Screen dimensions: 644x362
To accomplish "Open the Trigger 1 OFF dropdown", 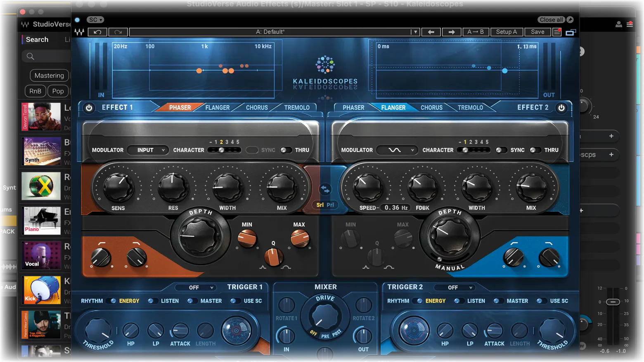I will click(196, 287).
